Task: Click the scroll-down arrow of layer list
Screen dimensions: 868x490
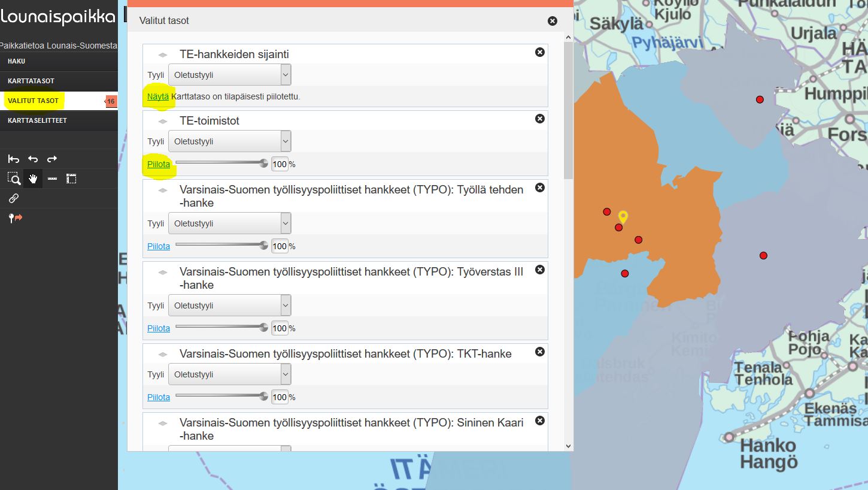Action: pos(569,446)
